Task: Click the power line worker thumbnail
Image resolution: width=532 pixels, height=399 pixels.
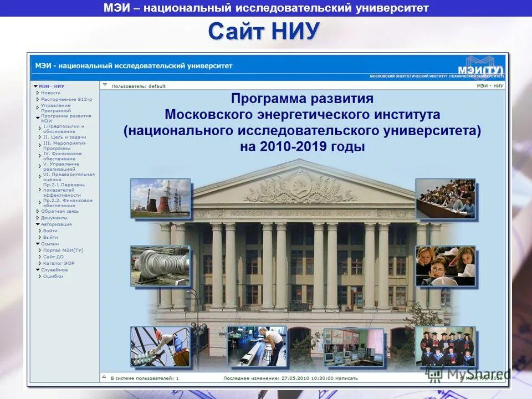Action: pyautogui.click(x=160, y=347)
